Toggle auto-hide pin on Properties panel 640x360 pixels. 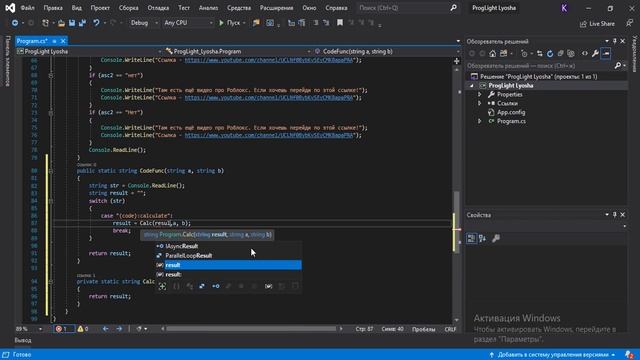click(615, 215)
